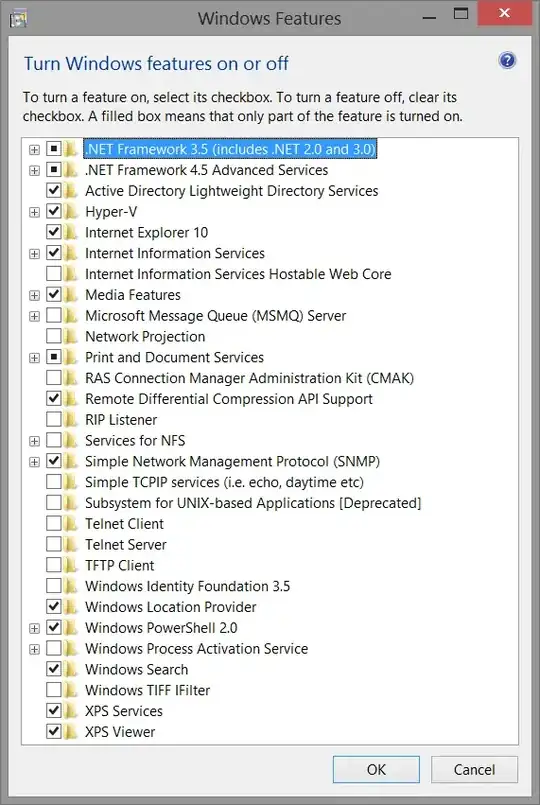Select the Windows Location Provider label
This screenshot has height=805, width=540.
[170, 607]
